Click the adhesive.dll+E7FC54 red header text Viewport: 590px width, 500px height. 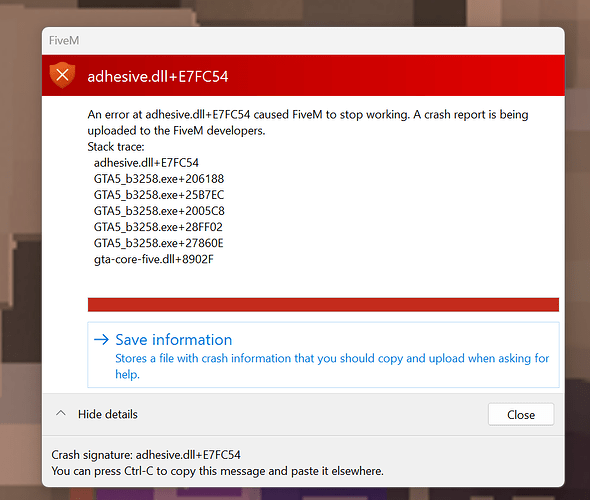click(158, 76)
